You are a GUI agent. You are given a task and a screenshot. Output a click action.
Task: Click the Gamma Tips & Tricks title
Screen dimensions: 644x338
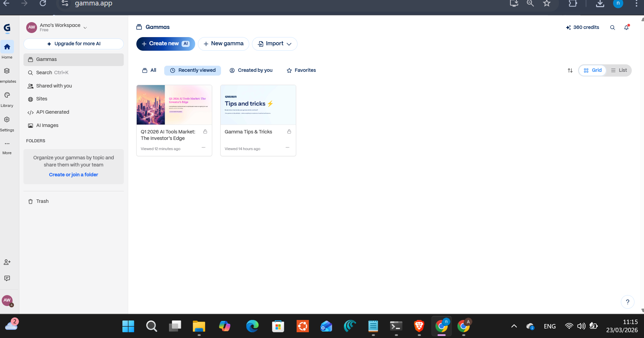click(x=248, y=132)
